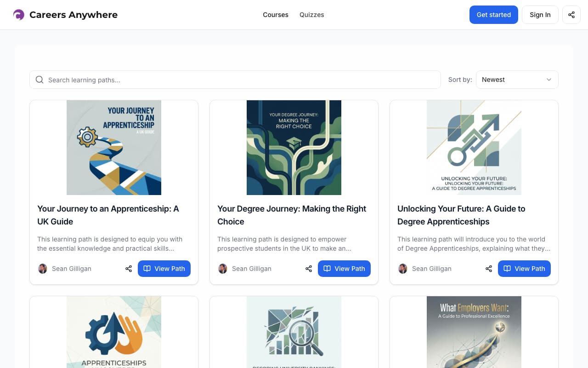This screenshot has height=368, width=588.
Task: Click the share icon in the top navigation
Action: tap(571, 15)
